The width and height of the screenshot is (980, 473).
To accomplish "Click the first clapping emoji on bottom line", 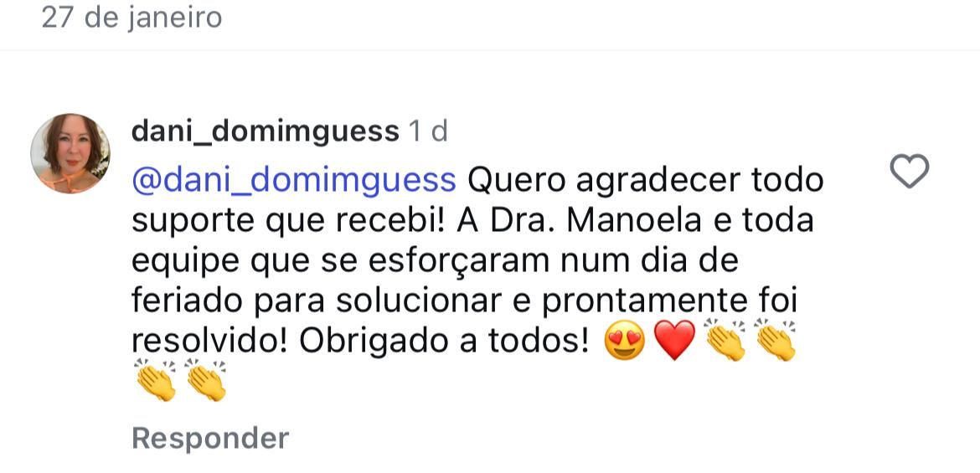I will pyautogui.click(x=156, y=381).
